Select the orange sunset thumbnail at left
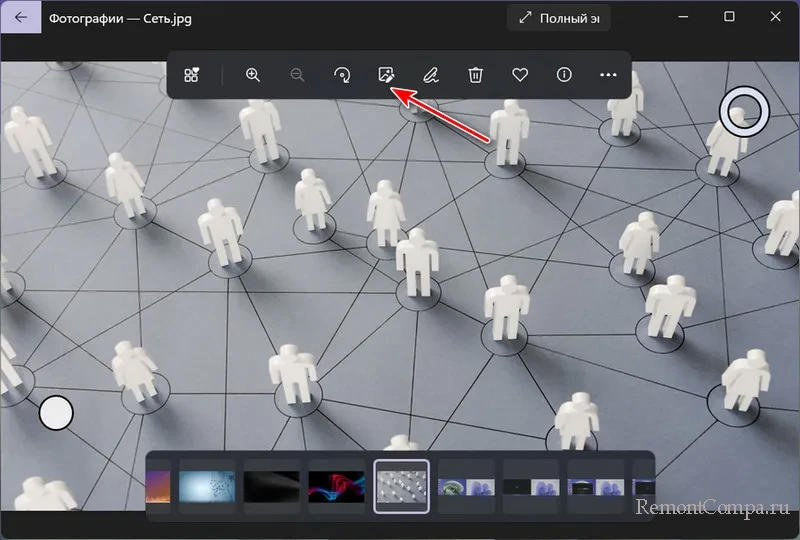Viewport: 800px width, 540px height. click(x=159, y=486)
